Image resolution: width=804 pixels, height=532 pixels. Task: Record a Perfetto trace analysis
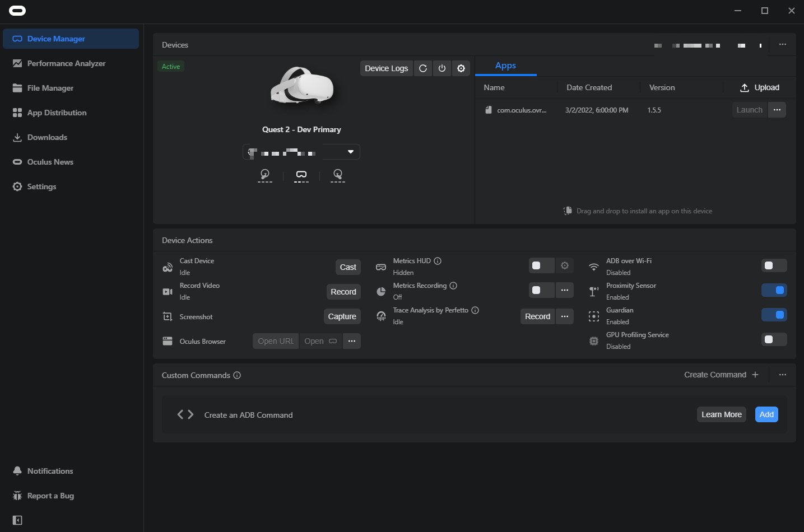538,316
